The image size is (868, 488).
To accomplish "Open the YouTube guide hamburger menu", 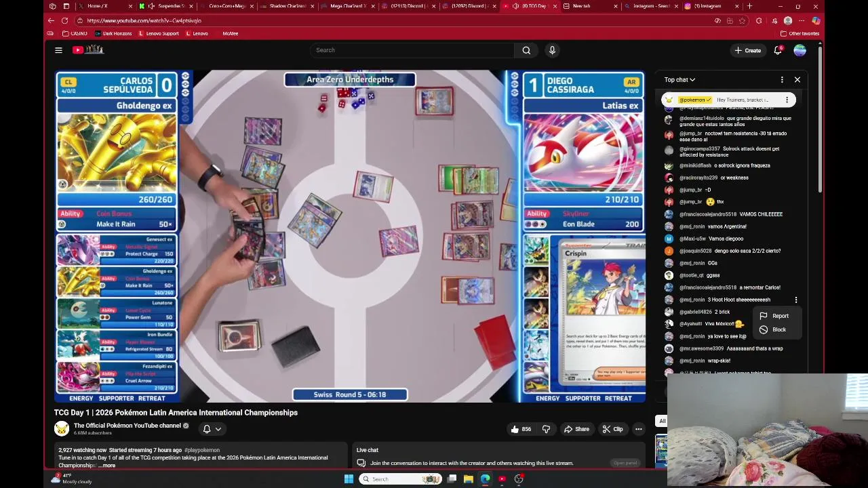I will [58, 50].
